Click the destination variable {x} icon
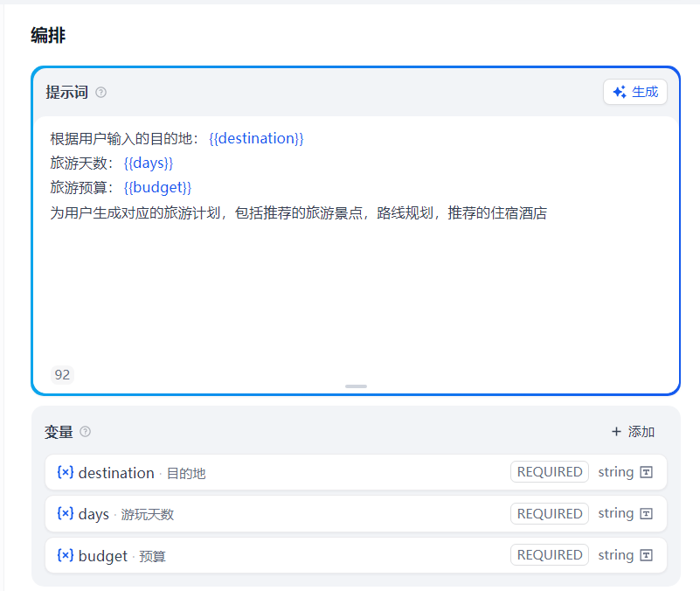Image resolution: width=700 pixels, height=591 pixels. point(65,472)
